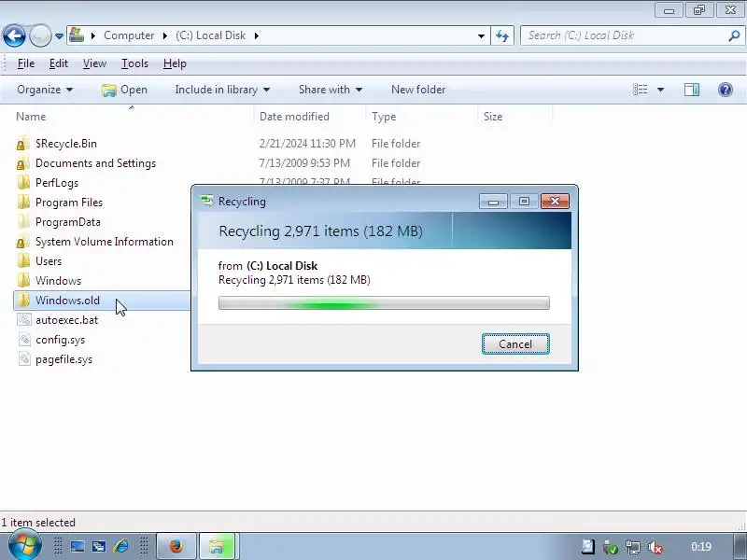This screenshot has width=747, height=560.
Task: Open Help via the question mark icon
Action: (x=726, y=90)
